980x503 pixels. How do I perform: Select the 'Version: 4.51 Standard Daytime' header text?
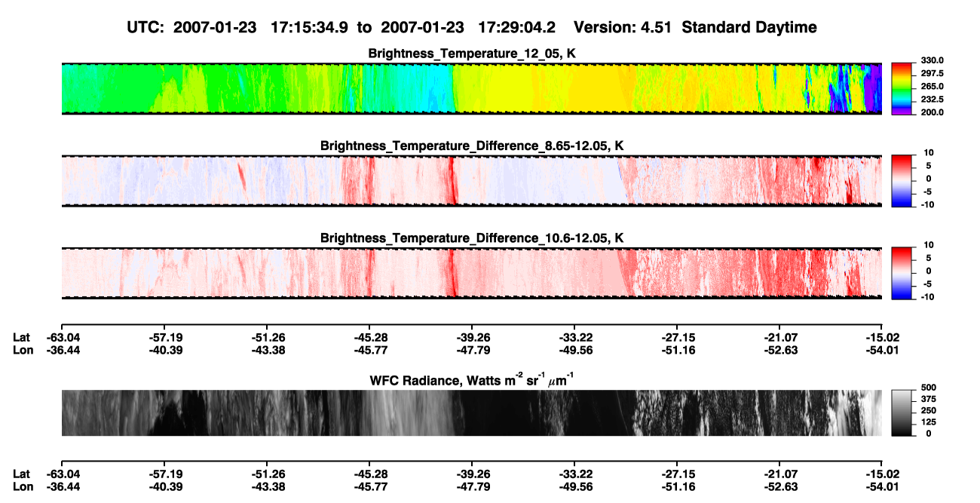695,27
